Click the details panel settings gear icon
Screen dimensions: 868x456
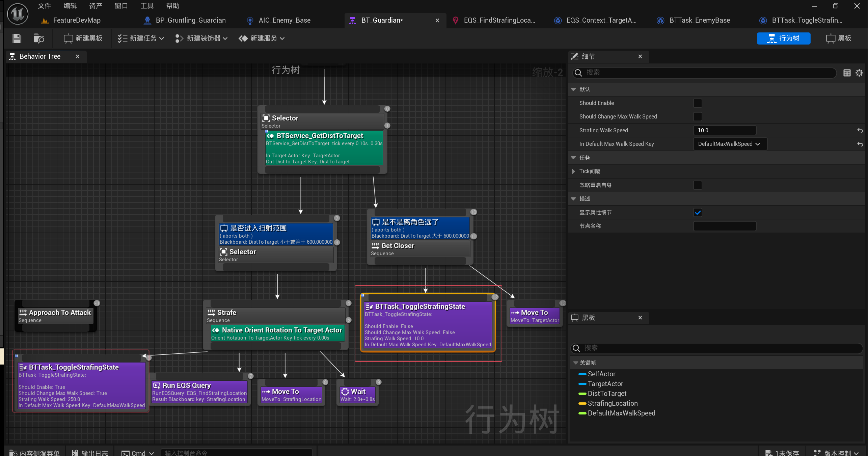[x=859, y=73]
